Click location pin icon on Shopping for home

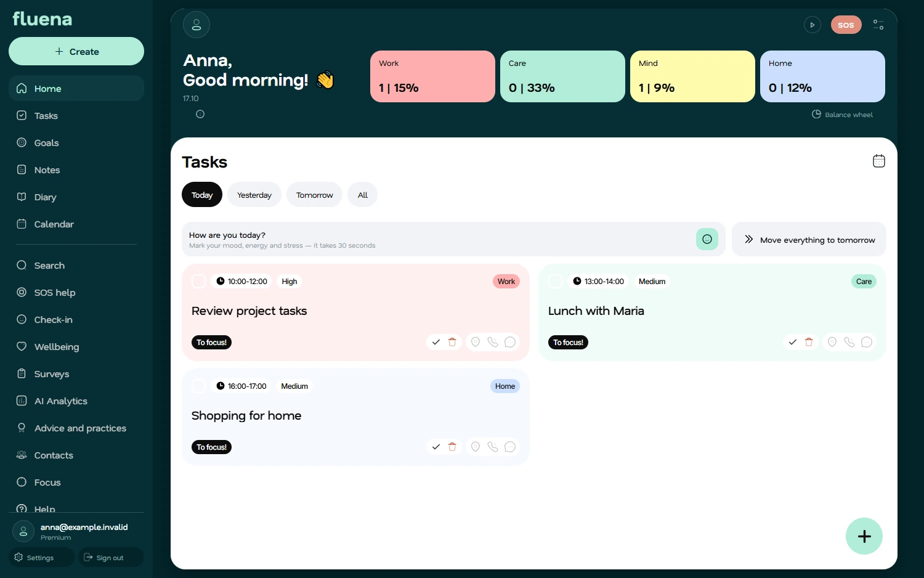pyautogui.click(x=476, y=447)
